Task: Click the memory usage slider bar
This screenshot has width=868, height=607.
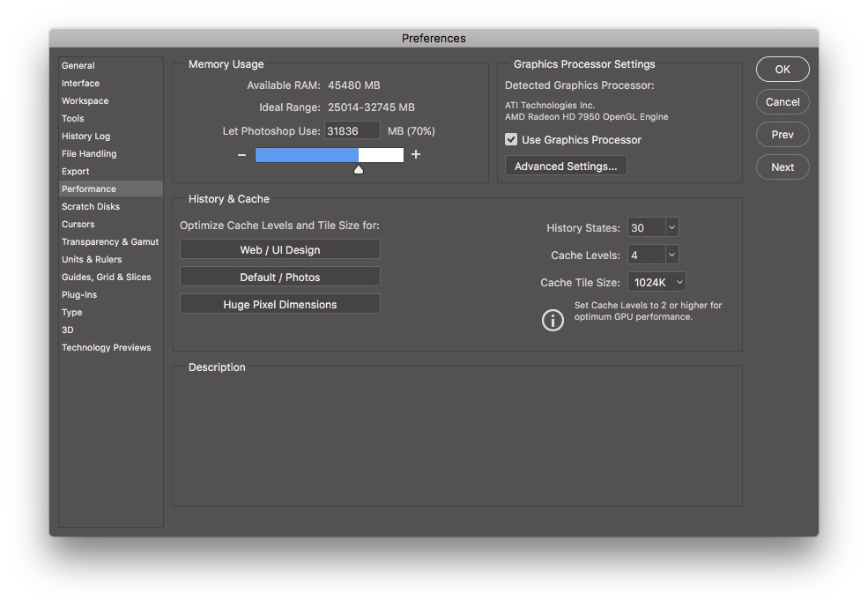Action: pos(330,155)
